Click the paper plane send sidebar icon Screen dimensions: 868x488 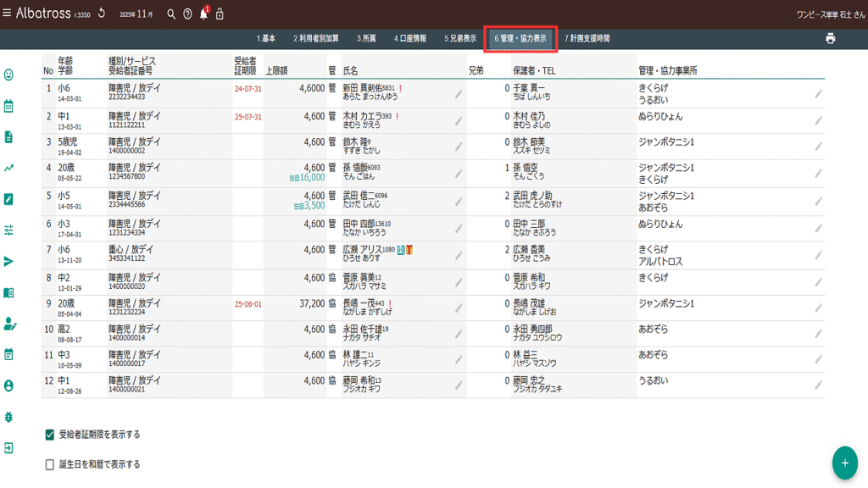tap(9, 261)
